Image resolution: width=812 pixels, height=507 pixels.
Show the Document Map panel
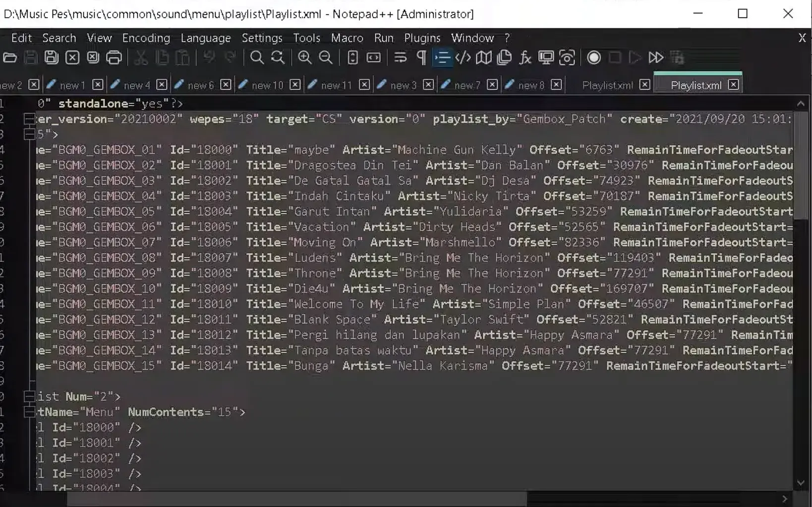pos(483,58)
